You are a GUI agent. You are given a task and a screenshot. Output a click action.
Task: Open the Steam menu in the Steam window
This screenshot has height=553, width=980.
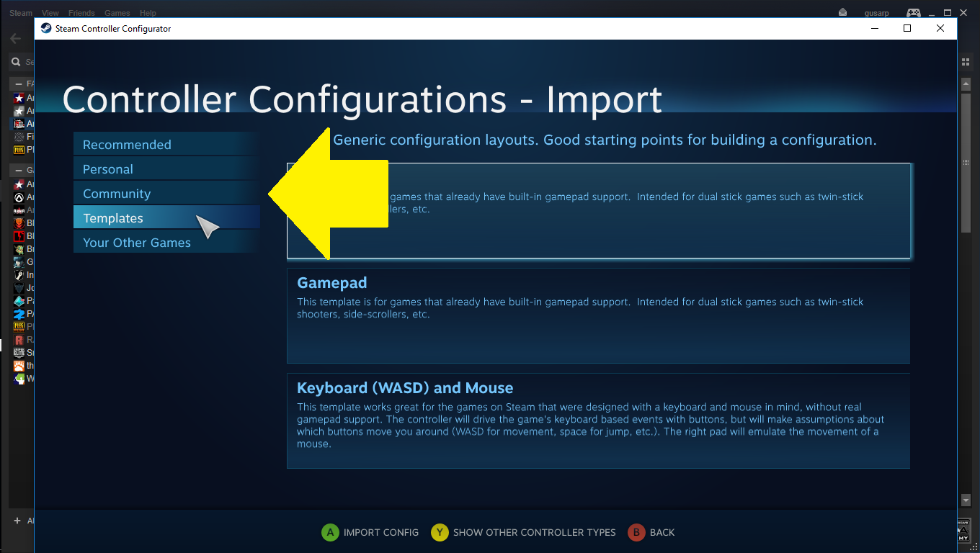click(x=21, y=13)
